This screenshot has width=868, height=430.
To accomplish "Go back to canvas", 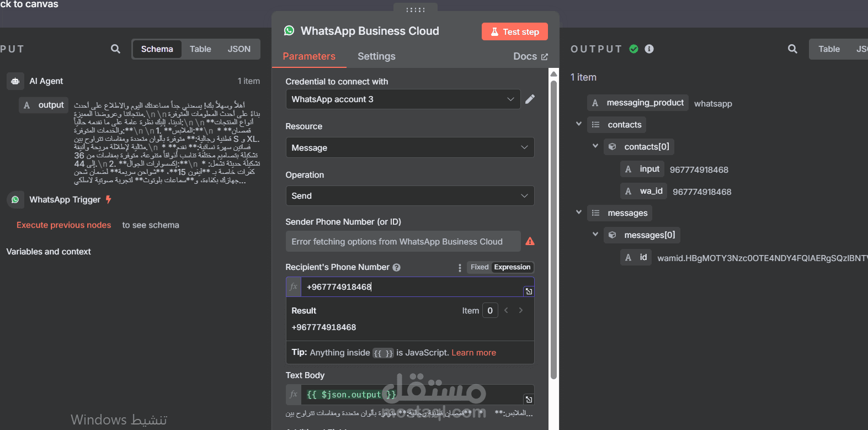I will tap(29, 4).
